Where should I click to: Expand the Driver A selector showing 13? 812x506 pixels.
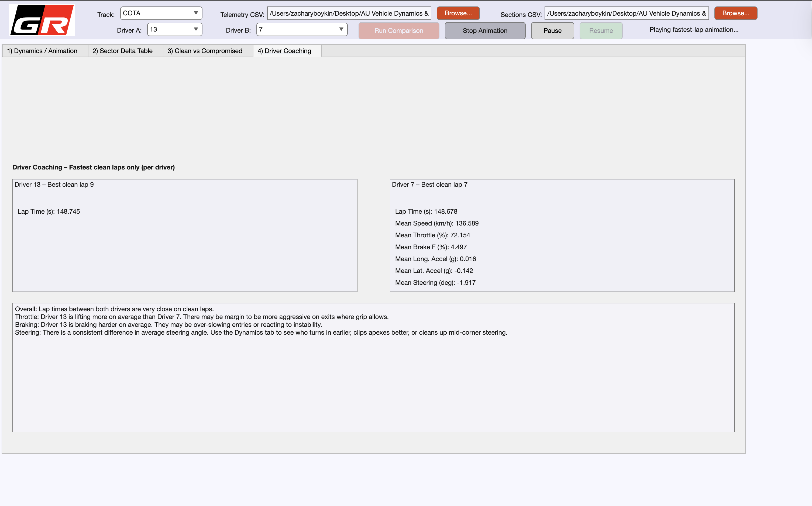174,29
